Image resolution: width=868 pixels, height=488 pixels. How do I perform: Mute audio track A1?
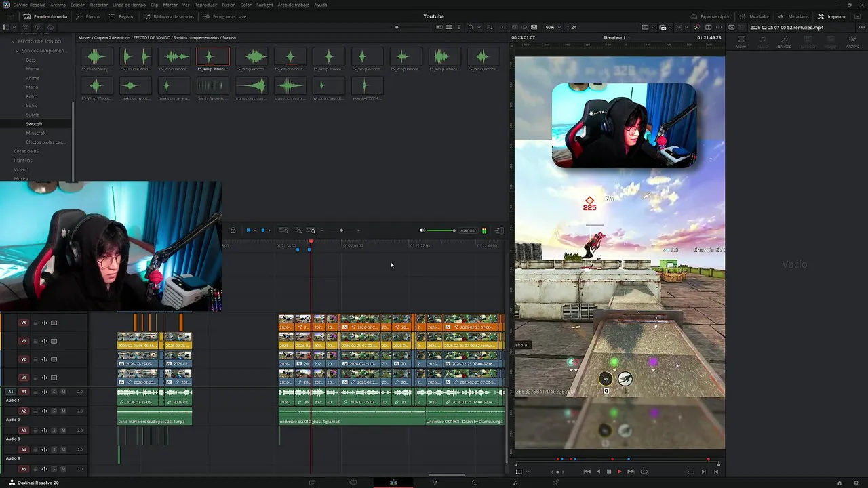tap(64, 392)
